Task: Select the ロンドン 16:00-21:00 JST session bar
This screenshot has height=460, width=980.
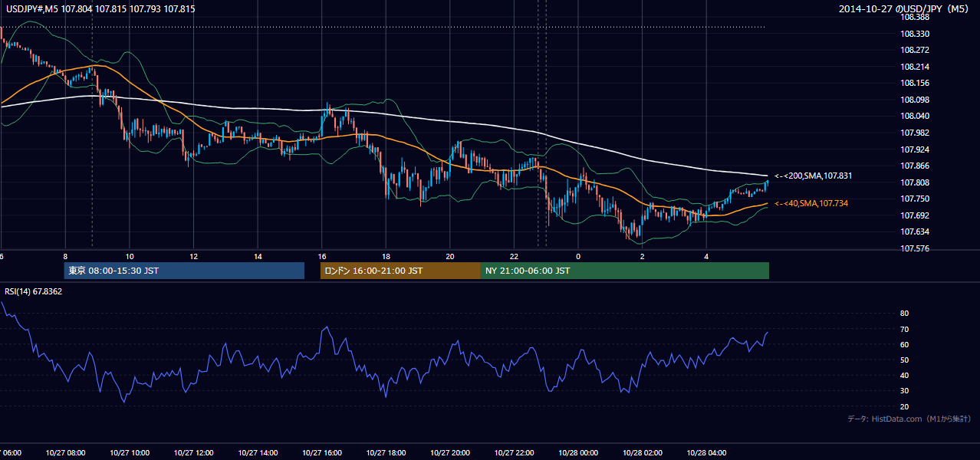Action: pyautogui.click(x=400, y=271)
